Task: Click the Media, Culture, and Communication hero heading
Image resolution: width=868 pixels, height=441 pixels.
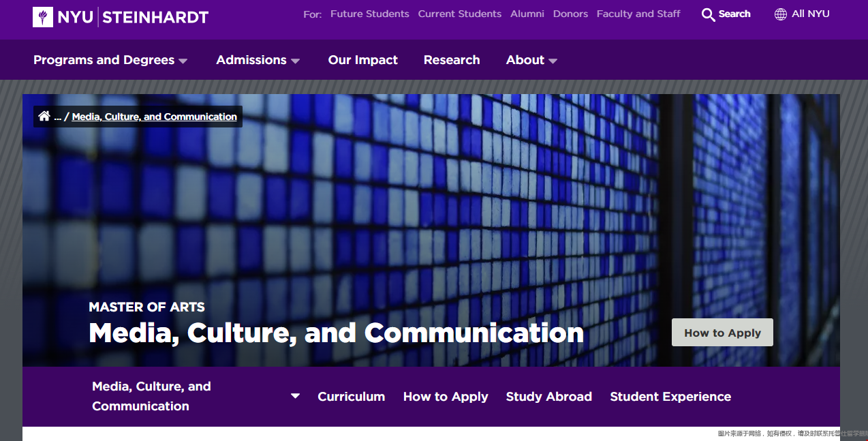Action: click(x=337, y=333)
